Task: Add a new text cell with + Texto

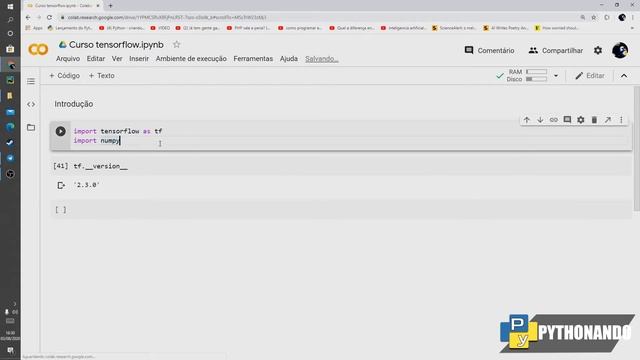Action: click(x=102, y=76)
